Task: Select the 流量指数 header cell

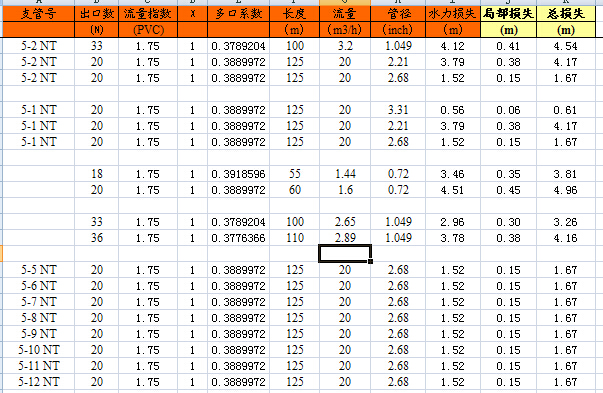Action: coord(148,14)
